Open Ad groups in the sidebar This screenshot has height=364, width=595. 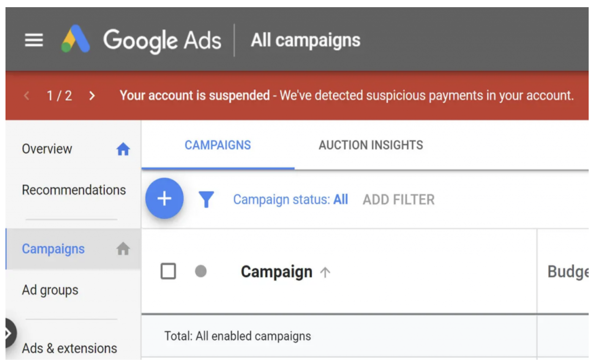(x=50, y=290)
